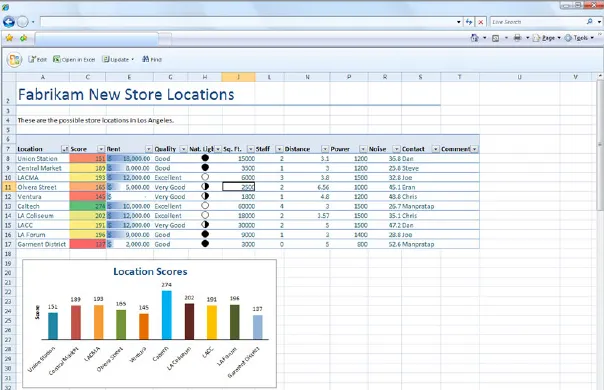
Task: Open the Power column filter dropdown
Action: click(x=363, y=149)
